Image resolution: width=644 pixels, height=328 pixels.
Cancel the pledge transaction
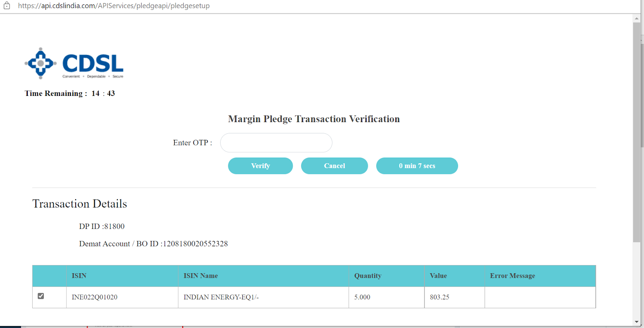(334, 166)
